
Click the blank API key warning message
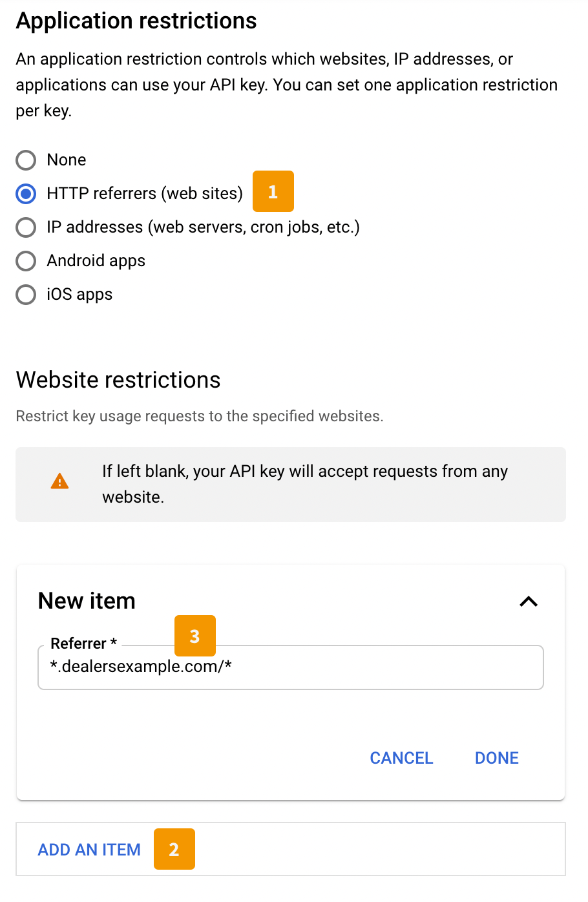(x=305, y=484)
